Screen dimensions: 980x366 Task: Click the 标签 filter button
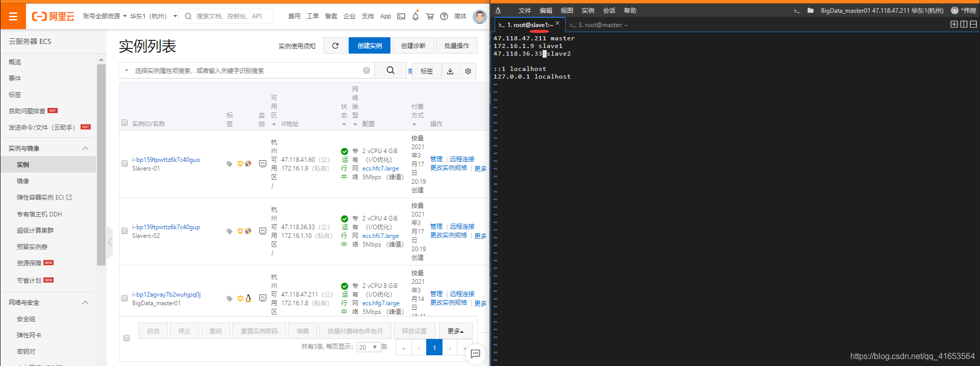426,71
